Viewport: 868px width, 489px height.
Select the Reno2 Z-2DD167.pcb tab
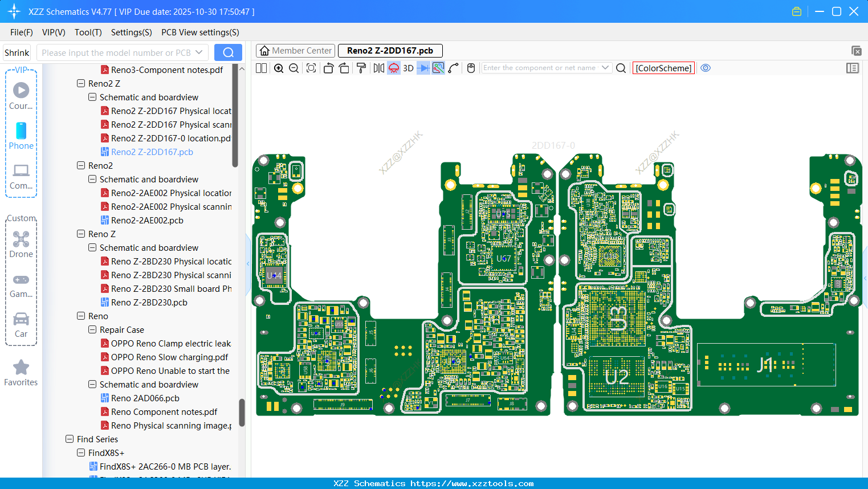coord(390,51)
